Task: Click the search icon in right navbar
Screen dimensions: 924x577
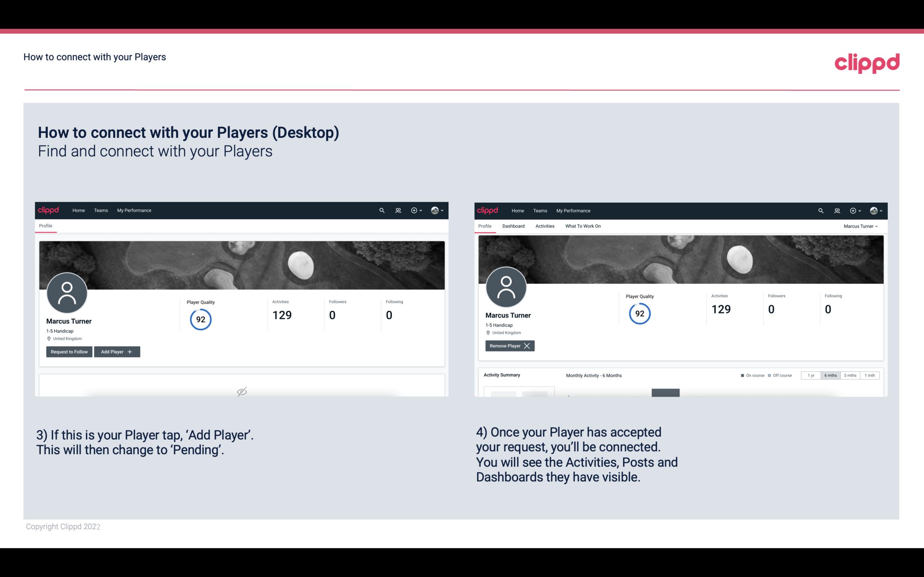Action: (821, 210)
